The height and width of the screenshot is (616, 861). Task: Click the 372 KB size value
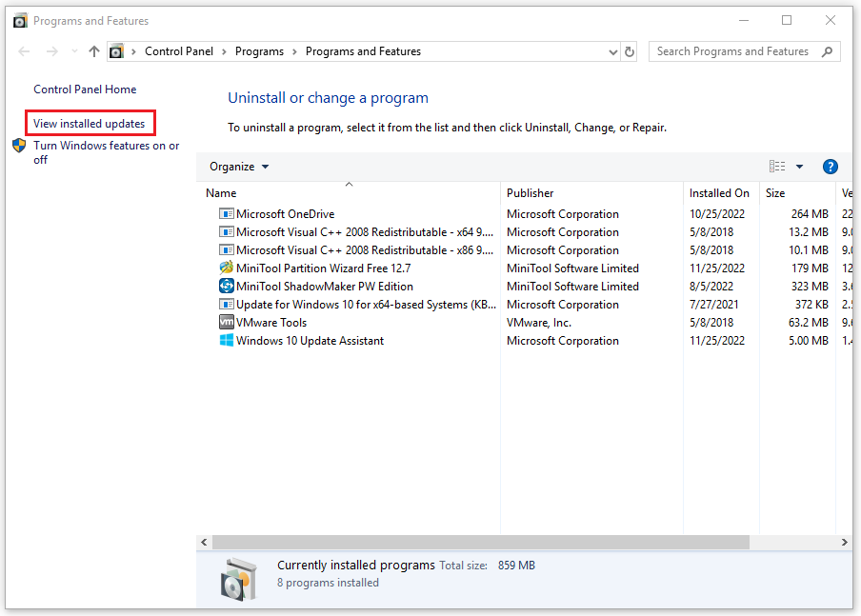(x=811, y=304)
